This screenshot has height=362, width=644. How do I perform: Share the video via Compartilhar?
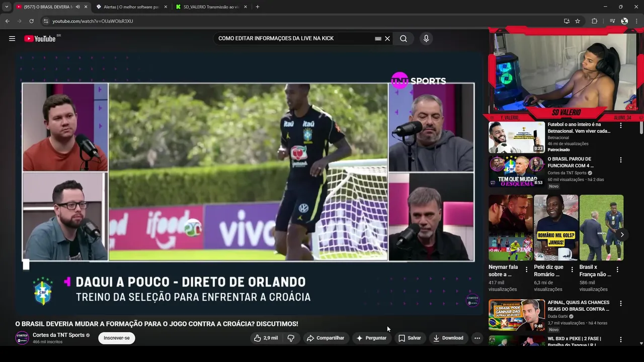[x=326, y=338]
